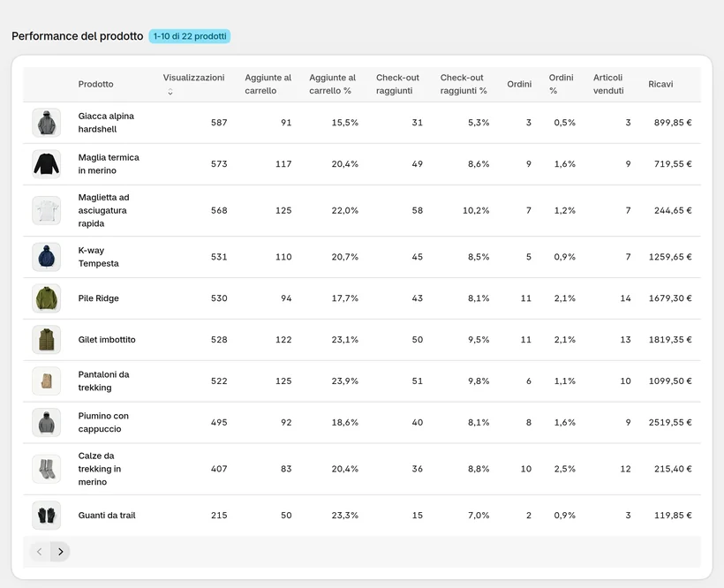Click the 215,40 € revenue cell
Image resolution: width=724 pixels, height=588 pixels.
[x=673, y=469]
